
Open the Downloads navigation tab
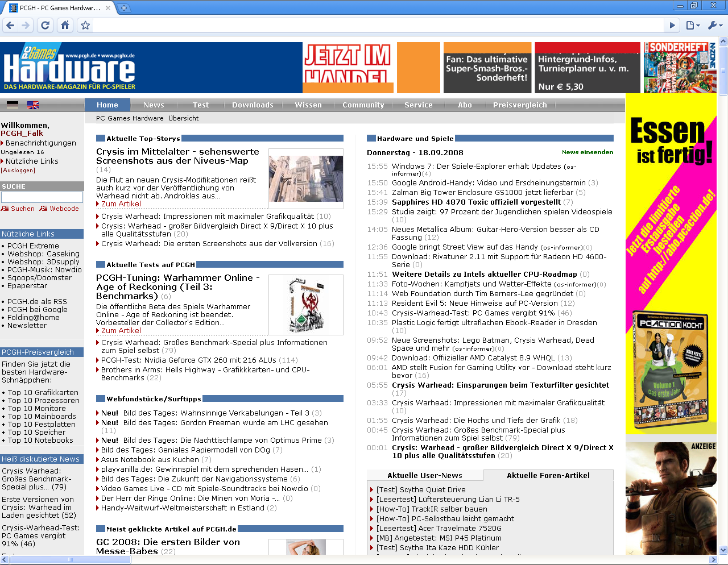253,105
